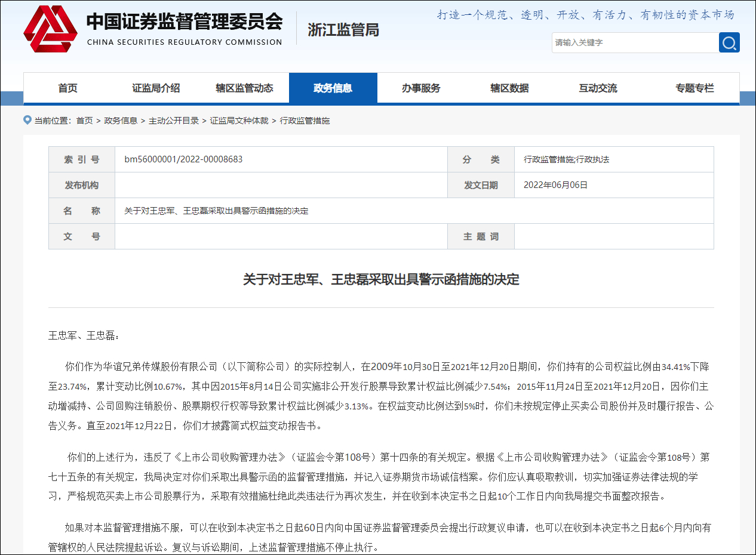Click the 证监局文种体裁 breadcrumb link
The width and height of the screenshot is (756, 555).
tap(239, 120)
